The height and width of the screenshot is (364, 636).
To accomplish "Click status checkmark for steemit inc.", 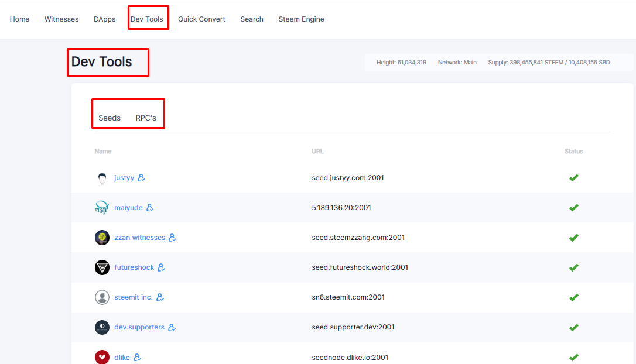I will click(573, 297).
